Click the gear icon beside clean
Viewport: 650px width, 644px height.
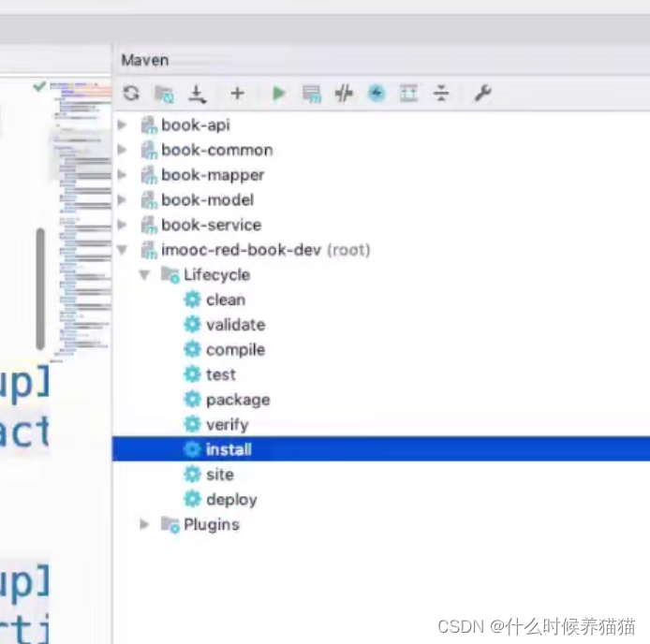192,300
